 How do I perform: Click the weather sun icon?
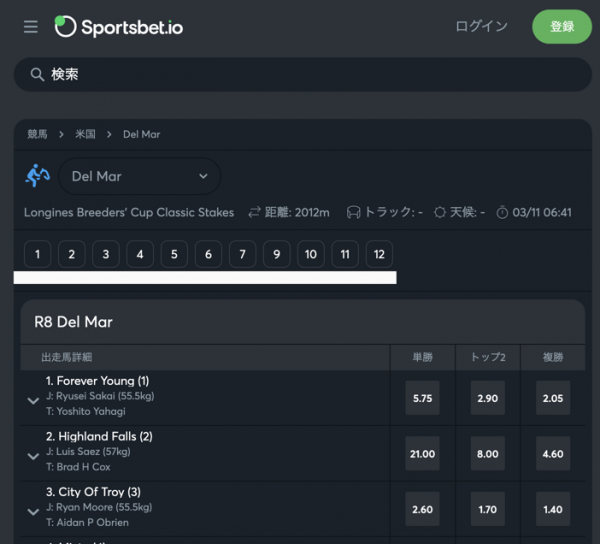tap(439, 213)
